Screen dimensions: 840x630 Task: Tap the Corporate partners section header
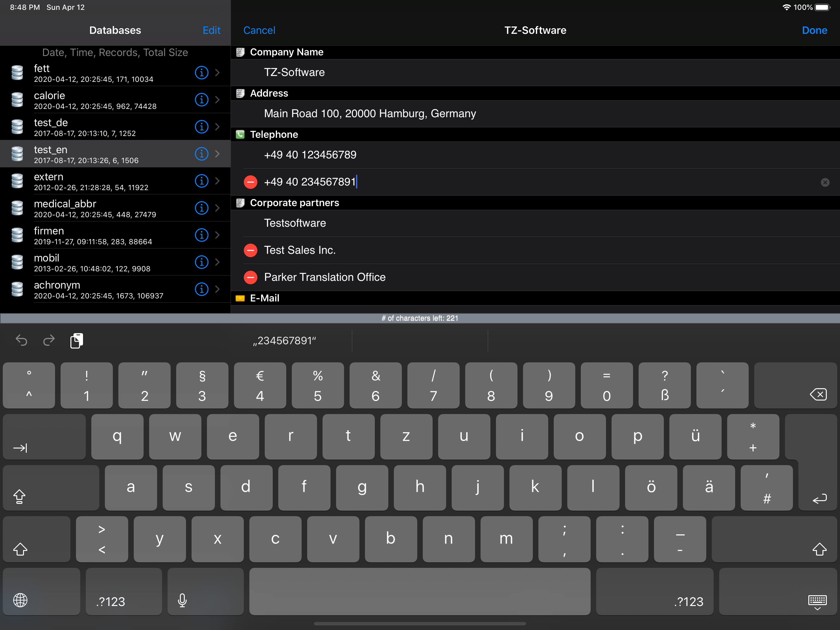pos(535,203)
